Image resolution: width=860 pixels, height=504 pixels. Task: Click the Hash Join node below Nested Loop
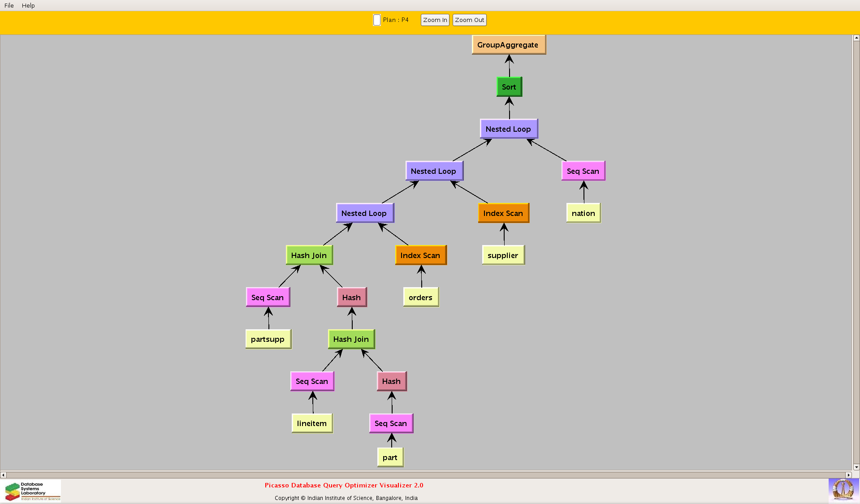(309, 255)
